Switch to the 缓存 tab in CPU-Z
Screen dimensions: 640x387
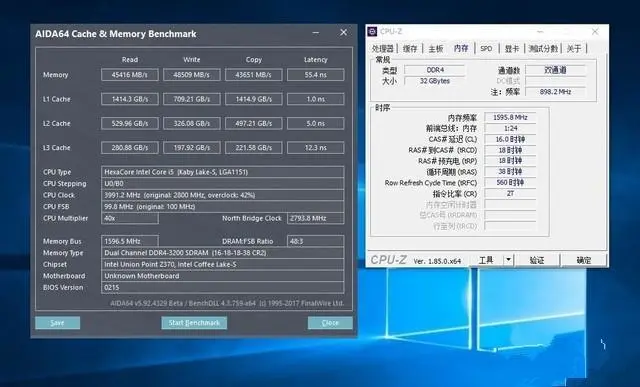[x=410, y=49]
